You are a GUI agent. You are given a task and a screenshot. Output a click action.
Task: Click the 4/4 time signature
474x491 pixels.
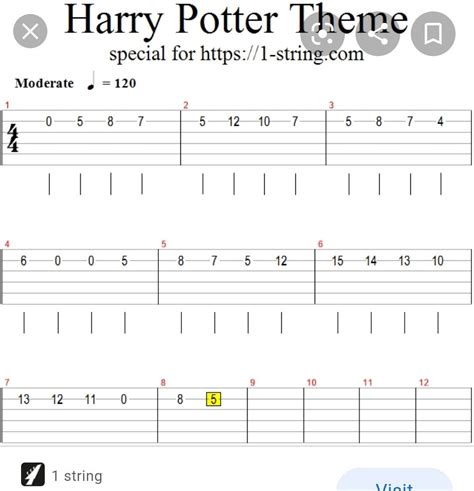13,138
